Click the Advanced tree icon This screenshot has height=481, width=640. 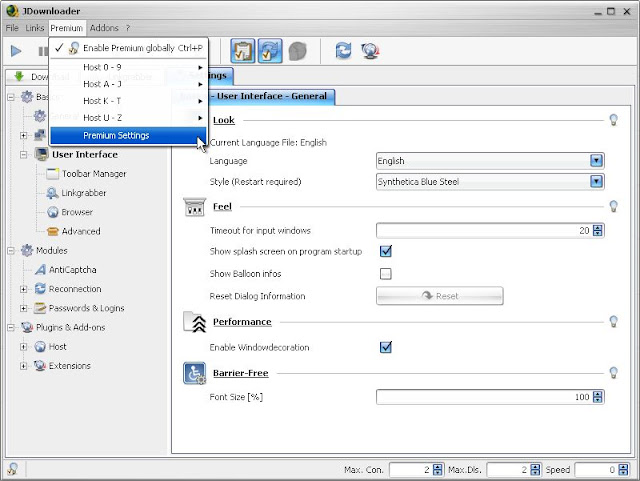point(53,231)
